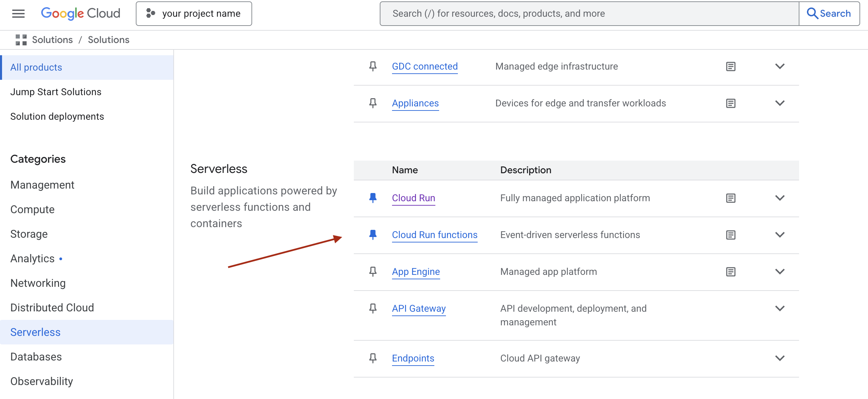Screen dimensions: 868x399
Task: Click the Google Cloud logo
Action: pos(81,14)
